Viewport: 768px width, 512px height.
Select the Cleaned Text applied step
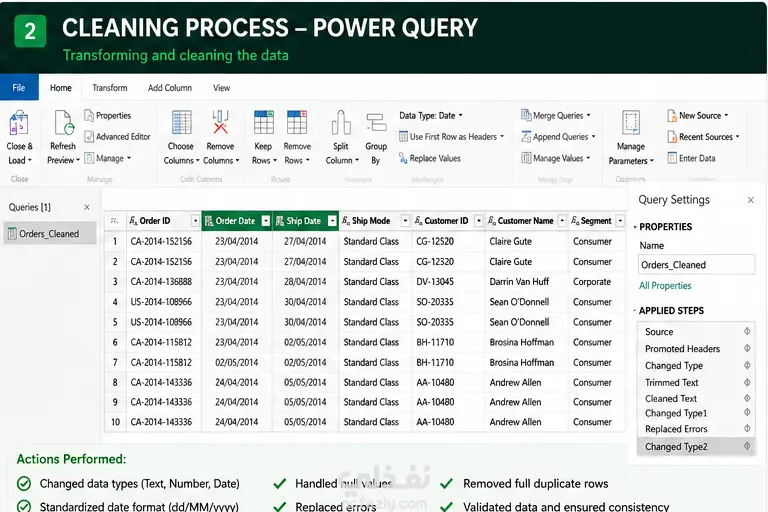point(696,399)
